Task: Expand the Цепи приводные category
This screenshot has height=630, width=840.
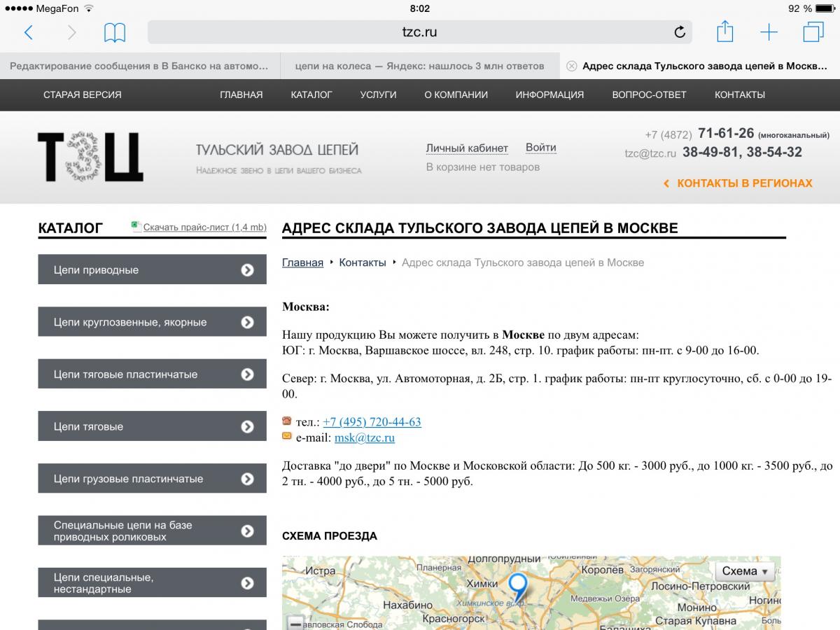Action: pyautogui.click(x=152, y=269)
